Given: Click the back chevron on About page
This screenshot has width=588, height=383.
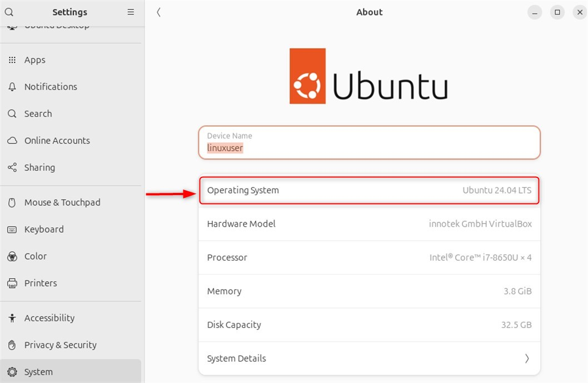Looking at the screenshot, I should tap(158, 12).
